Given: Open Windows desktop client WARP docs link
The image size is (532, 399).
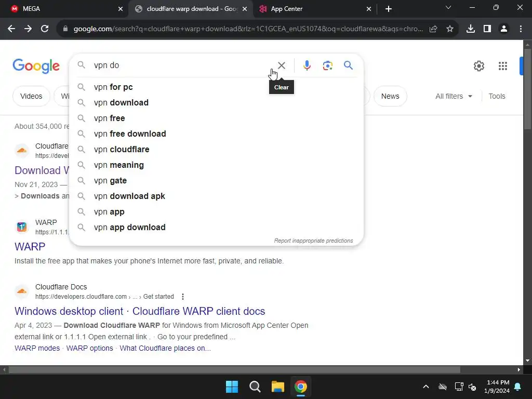Looking at the screenshot, I should (140, 311).
